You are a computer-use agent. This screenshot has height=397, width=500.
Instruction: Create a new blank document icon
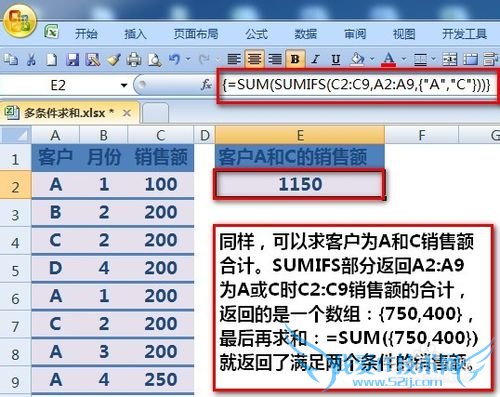[52, 60]
